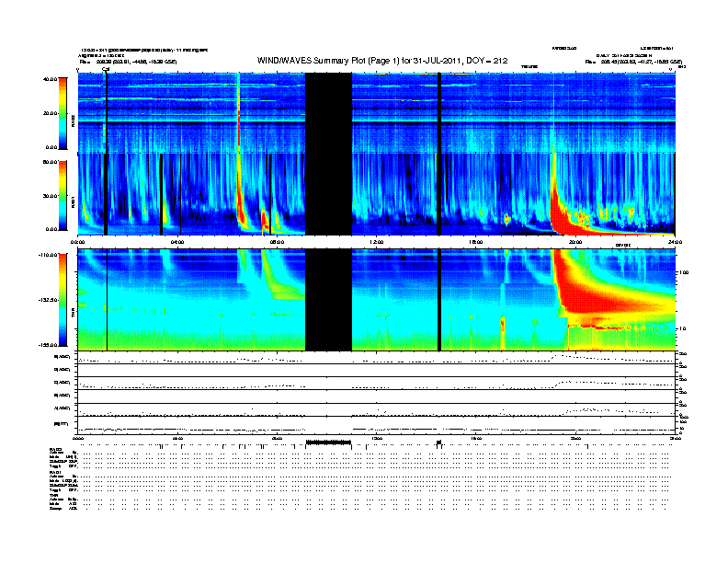Image resolution: width=728 pixels, height=563 pixels.
Task: Click the 10 frequency label beside TNR panel
Action: [x=684, y=329]
